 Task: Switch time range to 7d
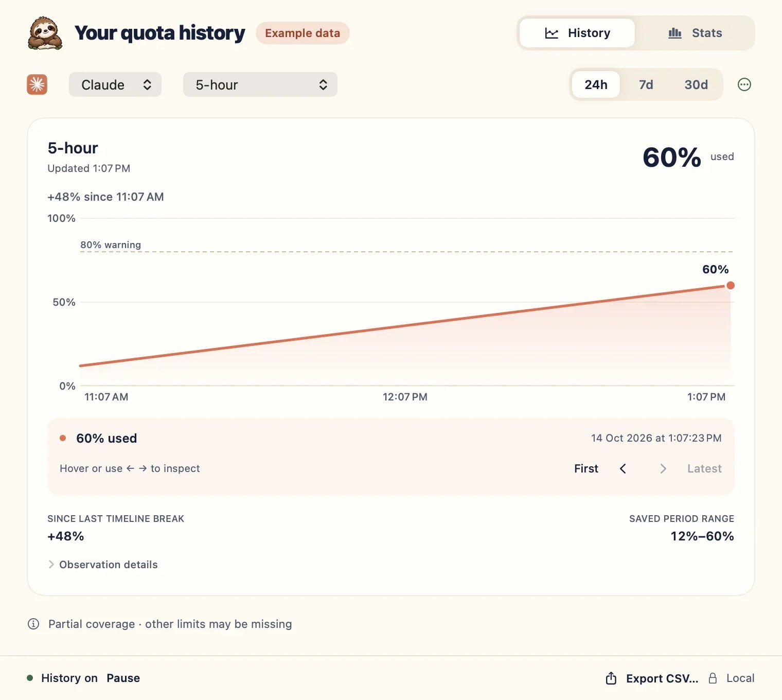click(646, 84)
